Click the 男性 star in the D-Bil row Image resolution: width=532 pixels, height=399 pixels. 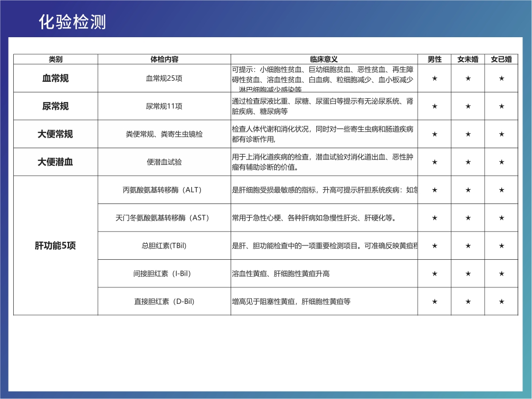pos(434,301)
